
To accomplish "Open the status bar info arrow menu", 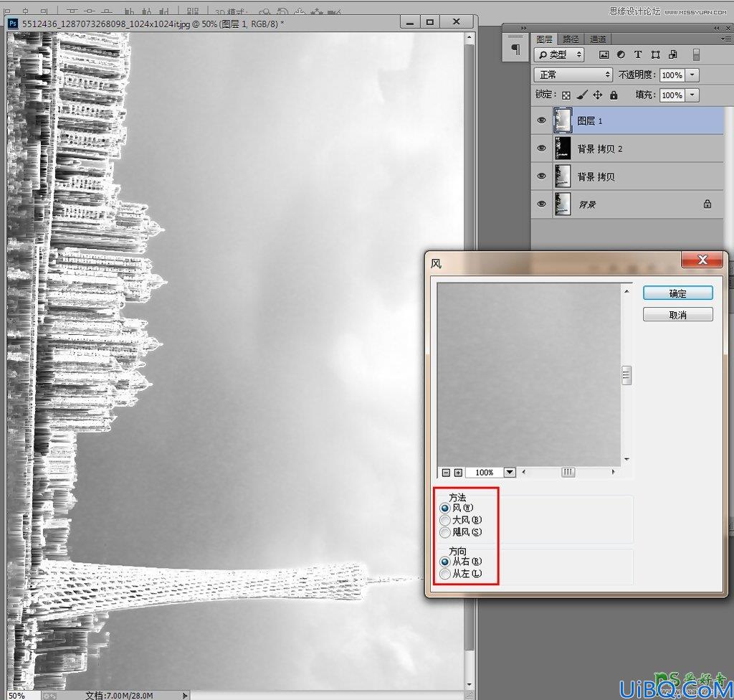I will [186, 695].
